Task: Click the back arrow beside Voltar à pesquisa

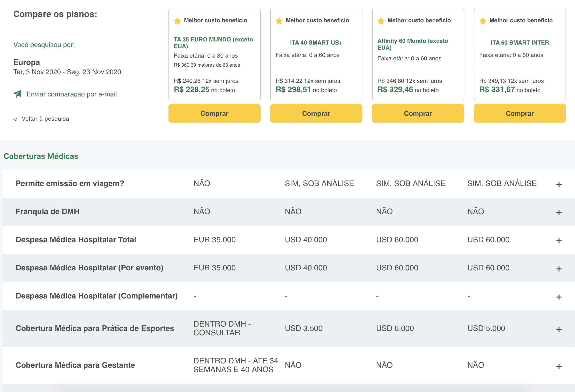Action: tap(15, 119)
